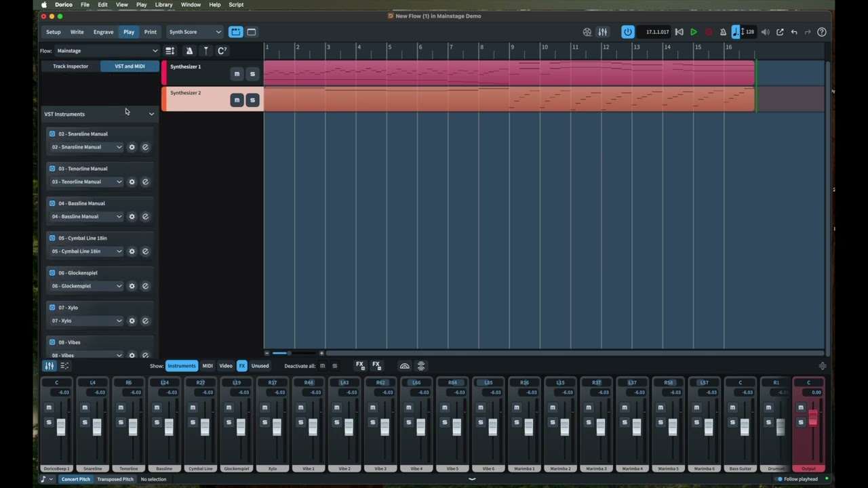Toggle the 02 - Snareline Manual checkbox
The width and height of the screenshot is (868, 488).
[x=52, y=134]
